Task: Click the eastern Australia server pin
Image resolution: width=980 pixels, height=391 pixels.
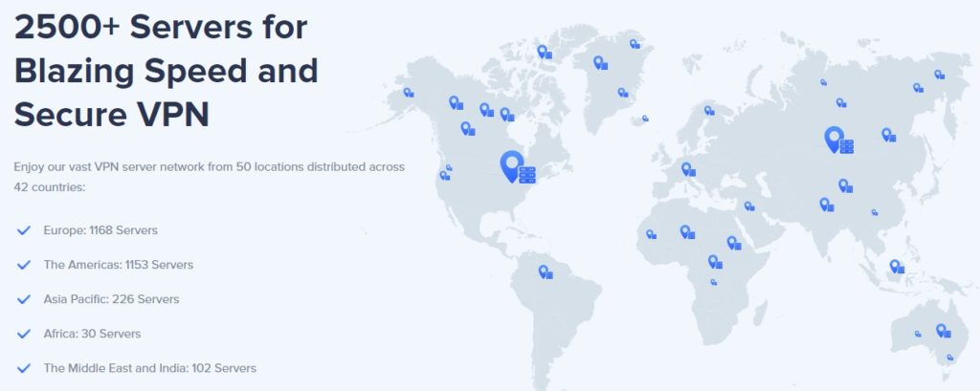Action: tap(943, 331)
